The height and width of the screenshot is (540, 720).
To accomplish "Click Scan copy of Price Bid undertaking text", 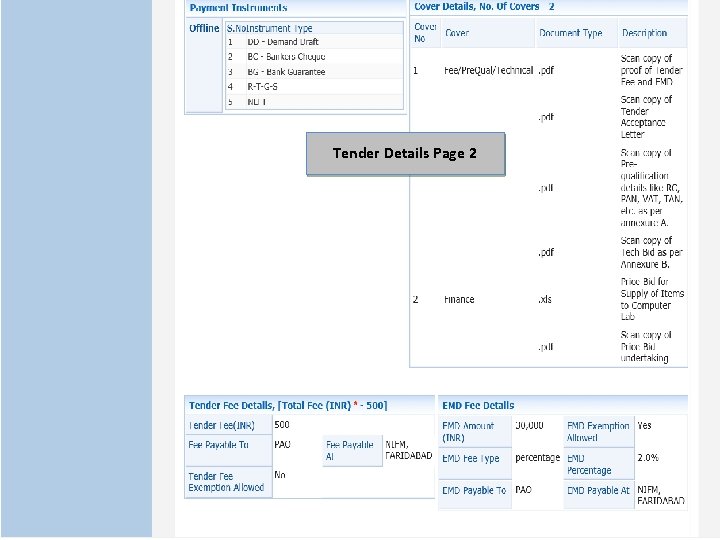I will pyautogui.click(x=646, y=347).
